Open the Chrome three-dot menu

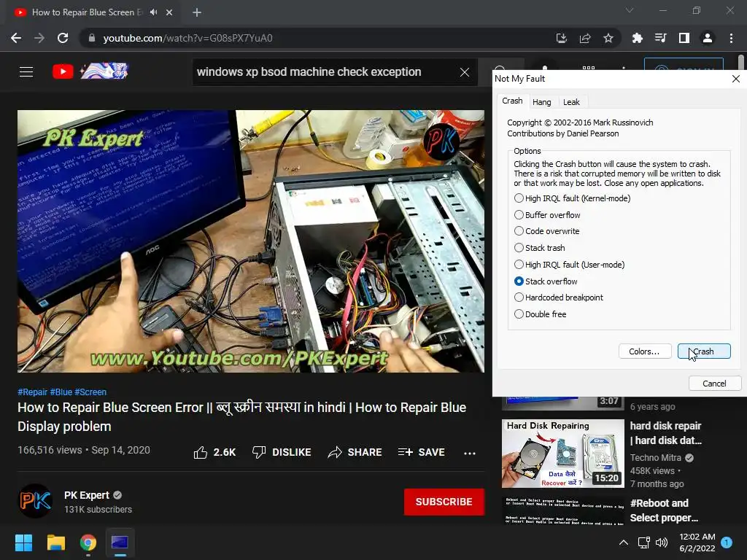tap(731, 38)
